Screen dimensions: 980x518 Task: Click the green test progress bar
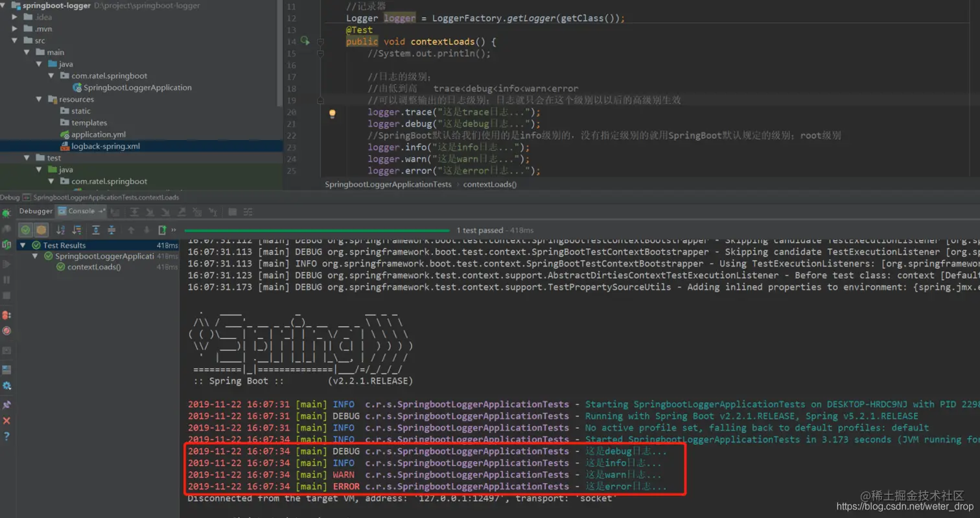(x=318, y=230)
